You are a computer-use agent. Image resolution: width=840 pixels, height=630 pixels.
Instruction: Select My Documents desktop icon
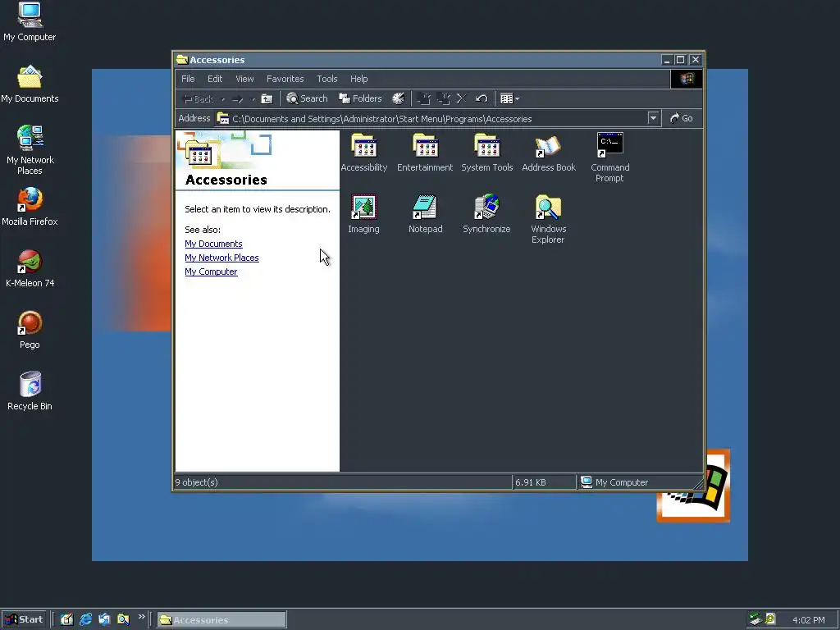click(x=30, y=84)
